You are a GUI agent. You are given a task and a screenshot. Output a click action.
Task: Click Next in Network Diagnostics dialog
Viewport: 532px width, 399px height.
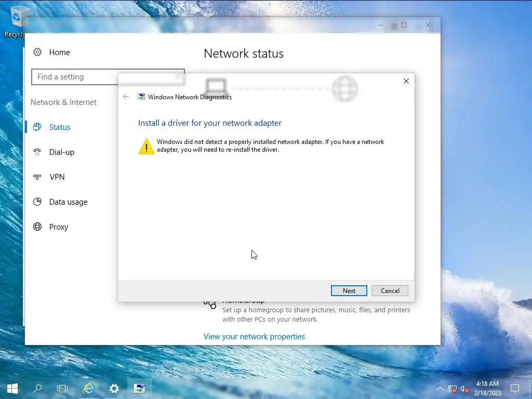click(x=349, y=291)
